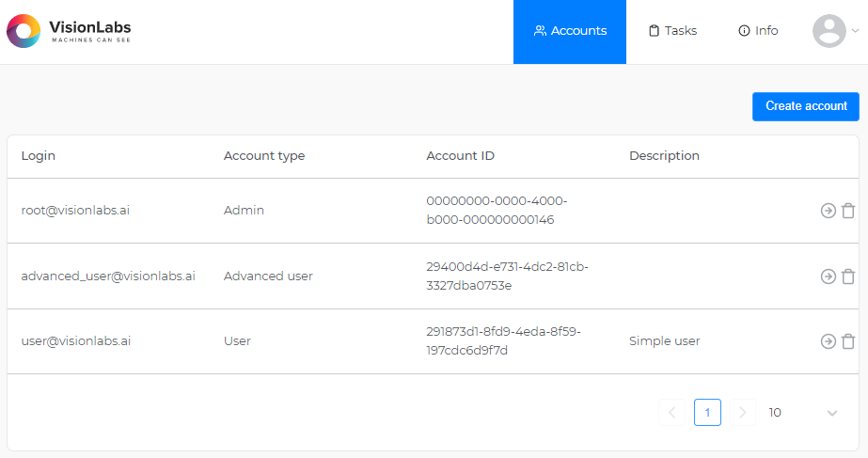The width and height of the screenshot is (868, 458).
Task: Click the Account type column header
Action: pos(264,156)
